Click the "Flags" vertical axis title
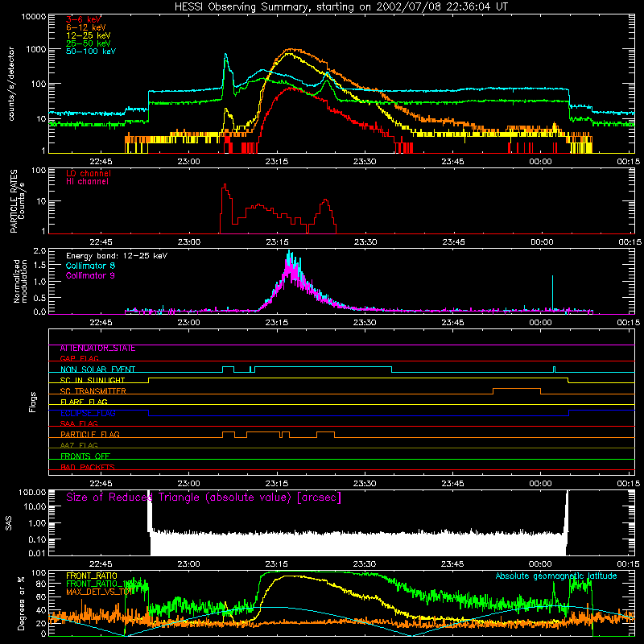 [x=32, y=402]
